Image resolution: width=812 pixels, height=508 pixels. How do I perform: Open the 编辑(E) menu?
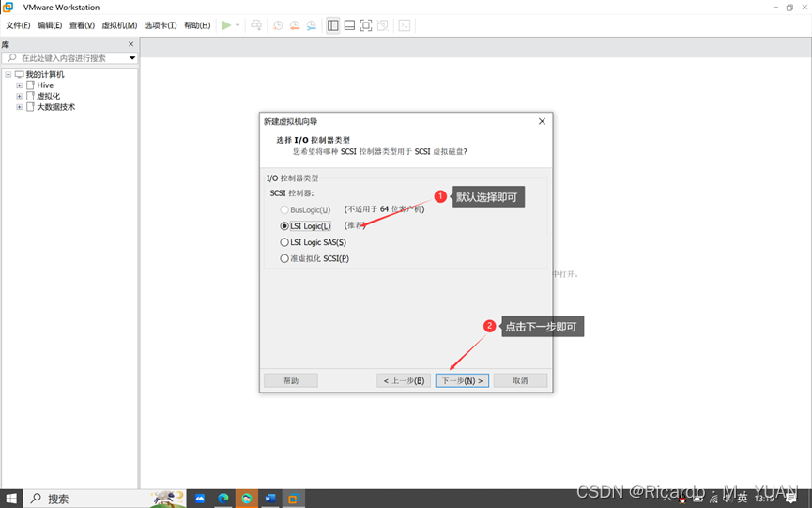(x=50, y=25)
